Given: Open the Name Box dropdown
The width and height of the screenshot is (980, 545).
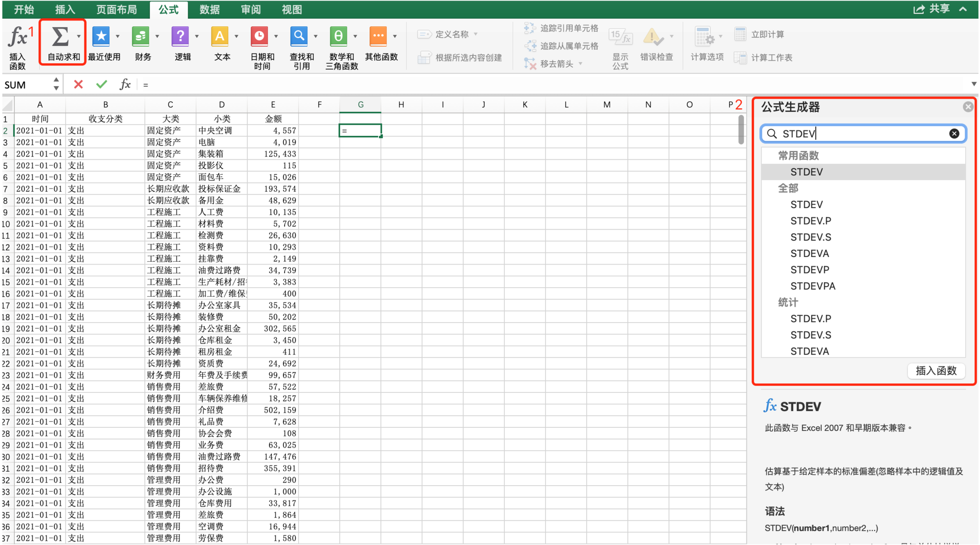Looking at the screenshot, I should [56, 84].
